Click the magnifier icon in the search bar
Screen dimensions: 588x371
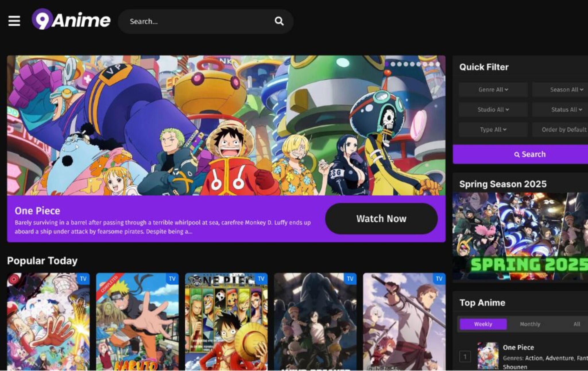[279, 21]
